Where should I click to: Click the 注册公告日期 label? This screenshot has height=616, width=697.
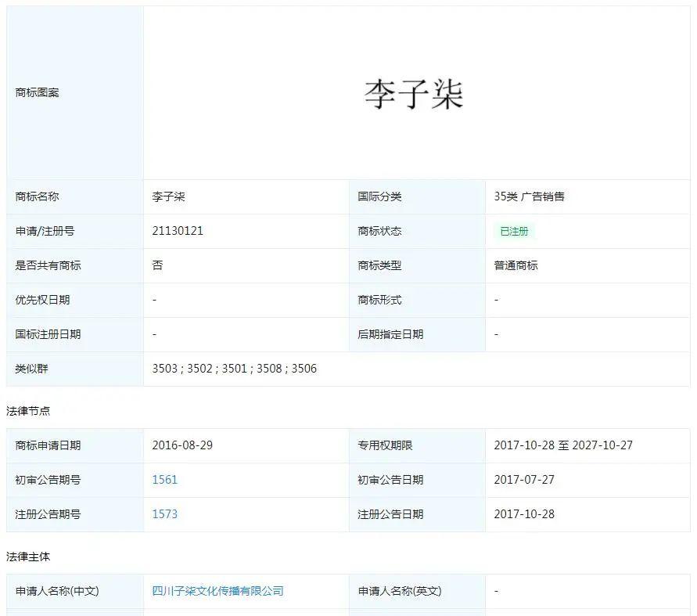tap(390, 514)
